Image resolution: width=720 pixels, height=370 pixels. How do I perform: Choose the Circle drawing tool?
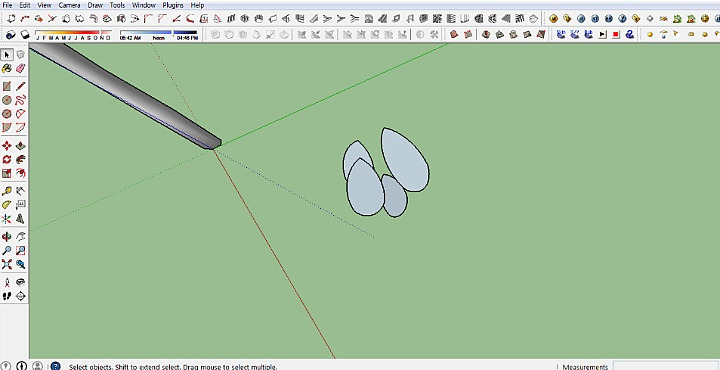[x=7, y=100]
